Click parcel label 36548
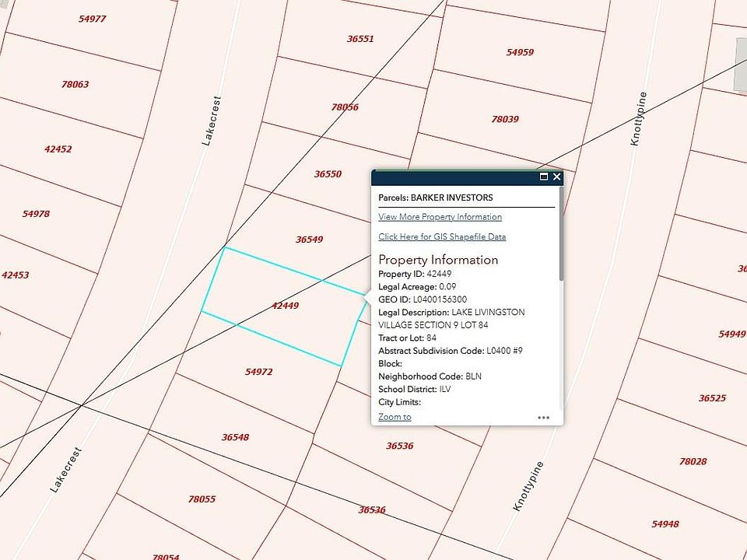This screenshot has width=747, height=560. click(235, 437)
